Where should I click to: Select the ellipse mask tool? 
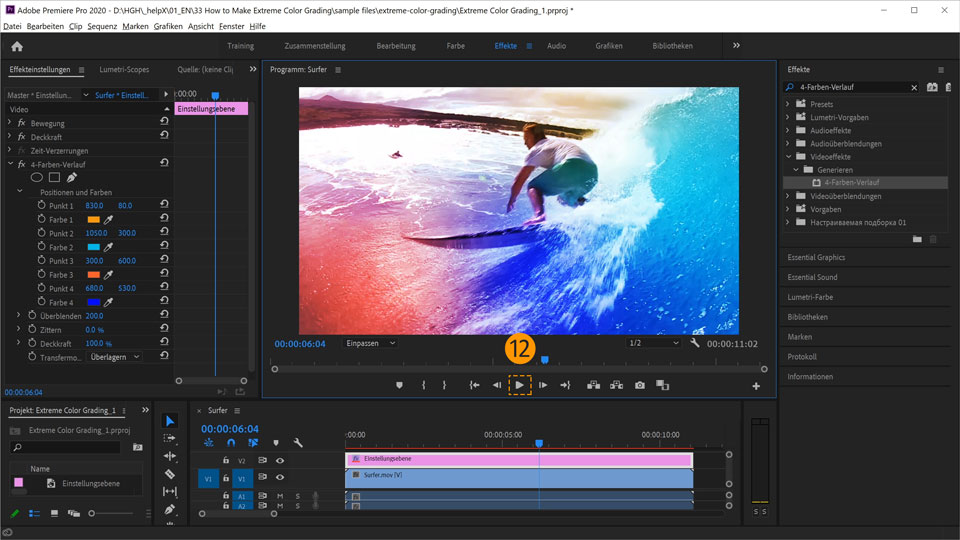click(37, 178)
